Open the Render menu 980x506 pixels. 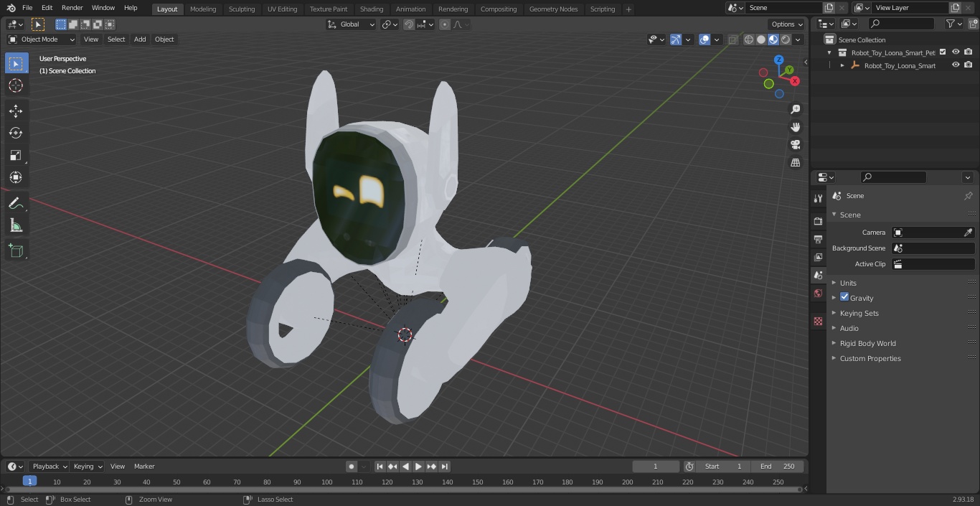click(72, 8)
